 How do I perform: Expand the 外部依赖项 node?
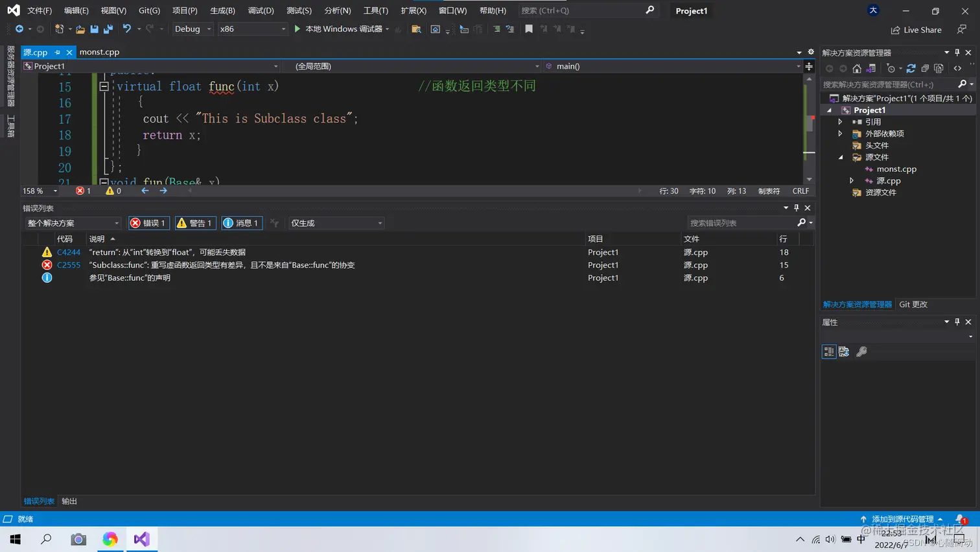[841, 134]
